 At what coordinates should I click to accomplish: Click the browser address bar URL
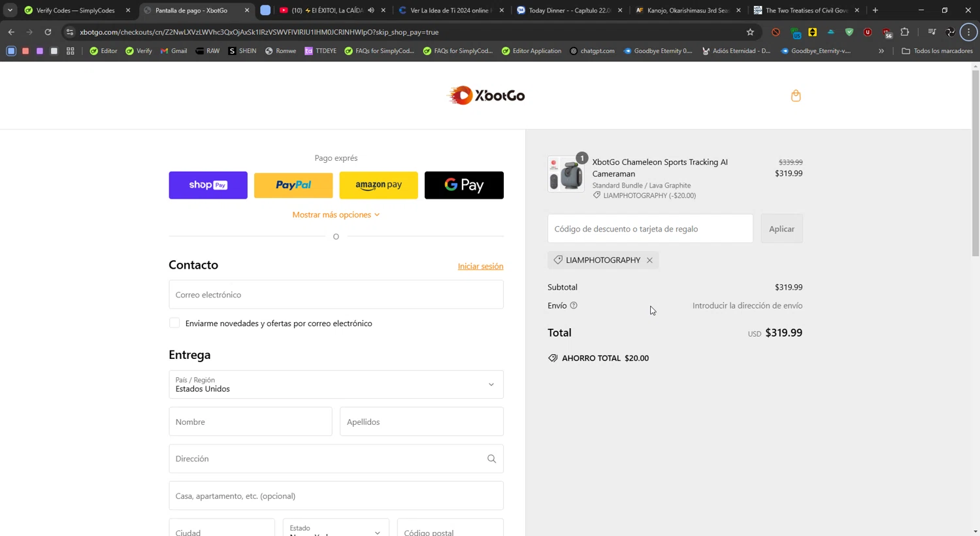tap(259, 31)
